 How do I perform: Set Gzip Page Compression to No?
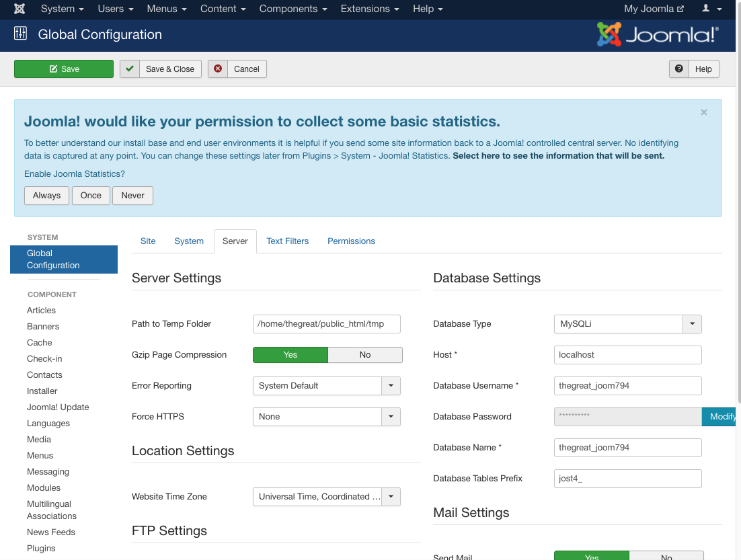365,355
